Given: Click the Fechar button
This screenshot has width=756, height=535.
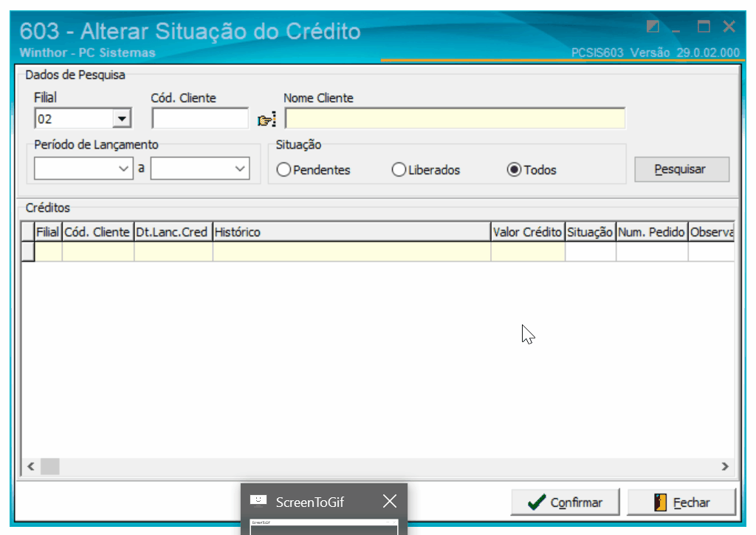Looking at the screenshot, I should coord(681,502).
